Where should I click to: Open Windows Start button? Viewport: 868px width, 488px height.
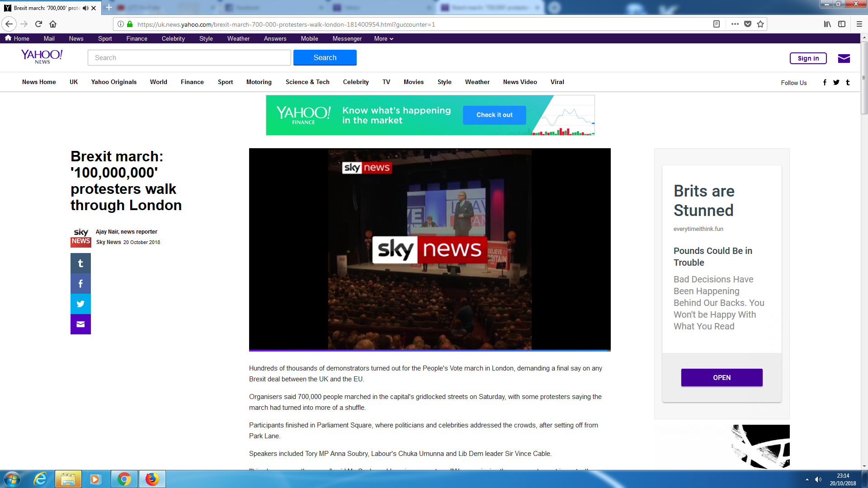coord(12,479)
